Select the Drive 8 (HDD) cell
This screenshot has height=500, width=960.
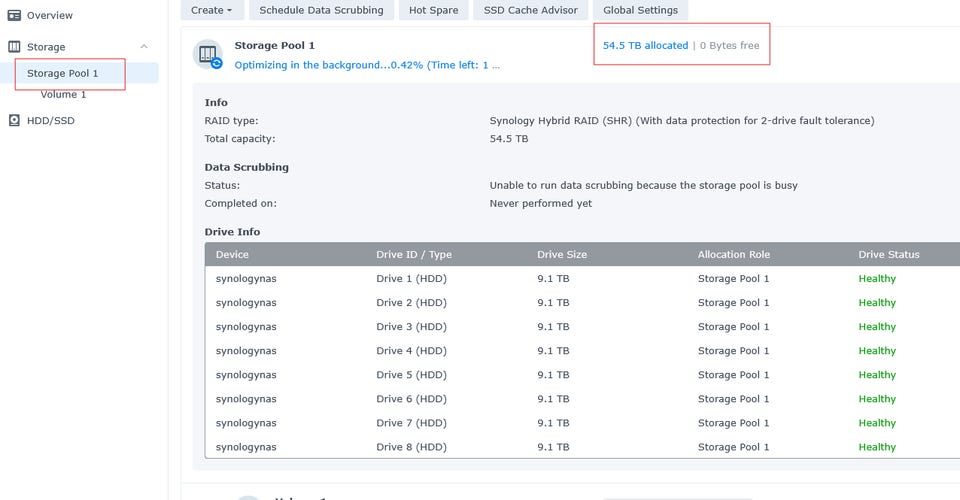(411, 447)
